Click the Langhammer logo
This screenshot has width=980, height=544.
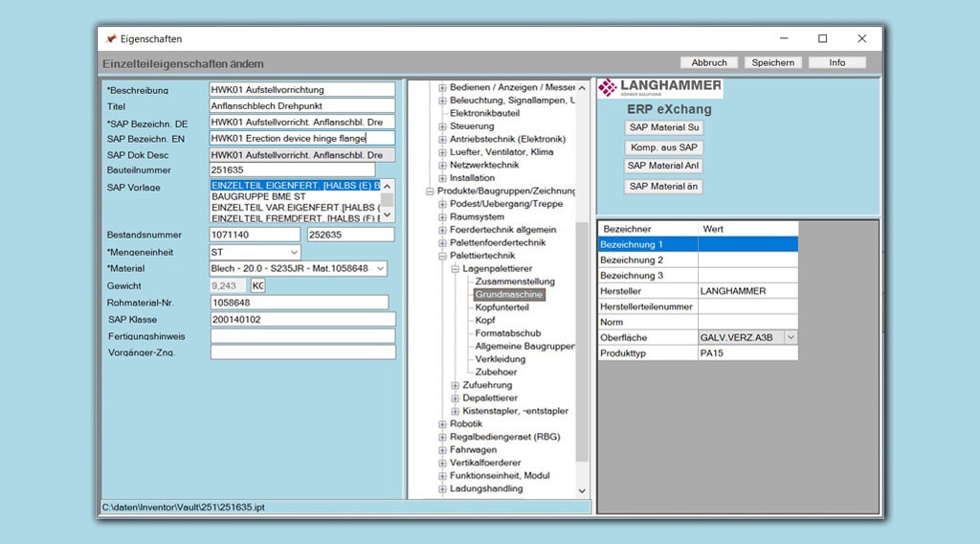[659, 89]
